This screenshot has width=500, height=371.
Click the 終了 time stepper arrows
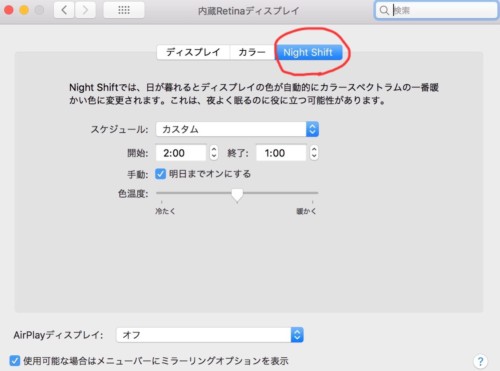coord(314,153)
